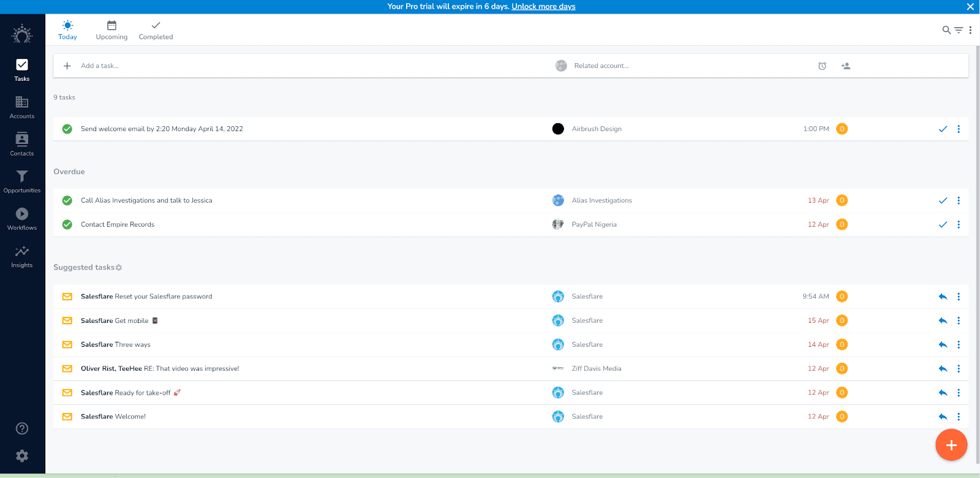The width and height of the screenshot is (980, 478).
Task: Open the settings gear in sidebar
Action: tap(22, 456)
